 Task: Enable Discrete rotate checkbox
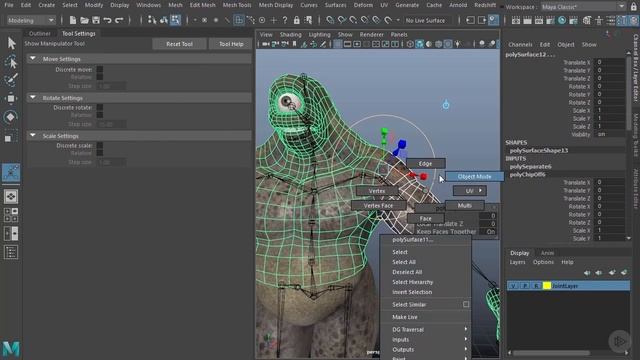100,107
